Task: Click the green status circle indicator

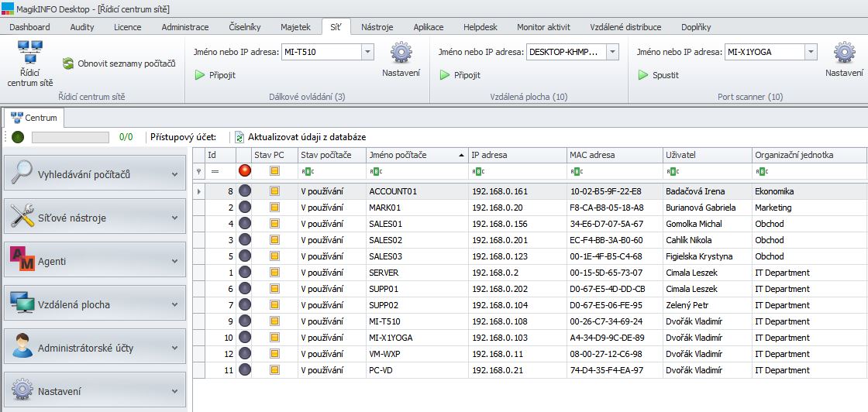Action: (18, 137)
